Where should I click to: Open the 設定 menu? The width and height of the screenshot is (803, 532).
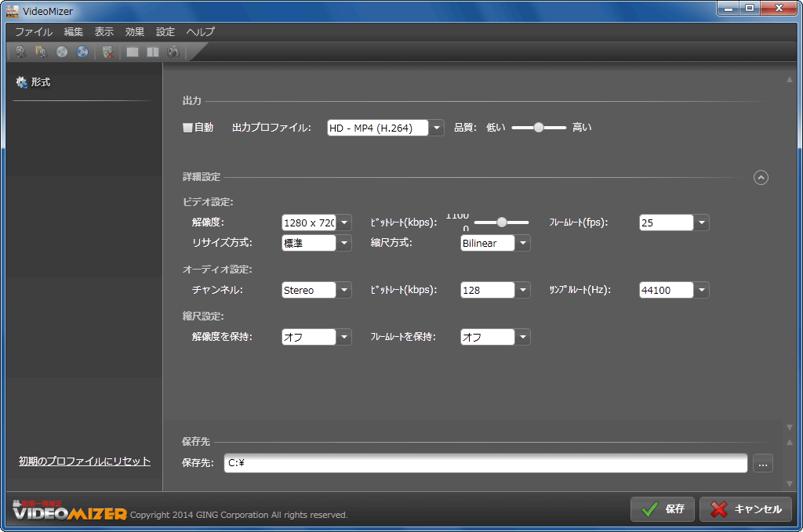tap(165, 31)
